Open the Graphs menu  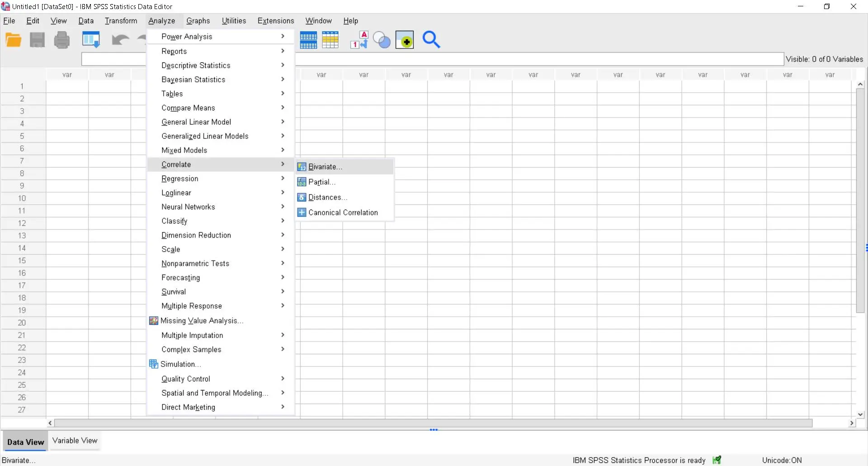click(x=198, y=21)
